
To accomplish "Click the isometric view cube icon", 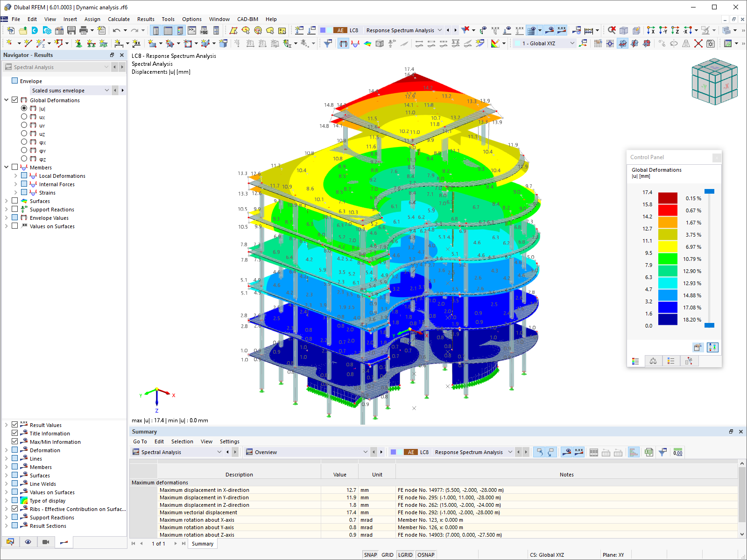I will [x=714, y=82].
